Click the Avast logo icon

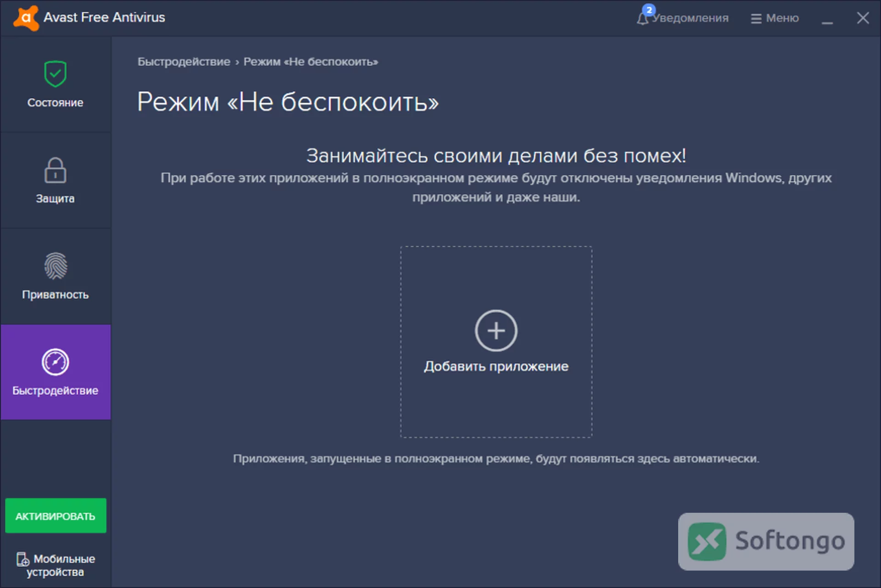tap(26, 18)
